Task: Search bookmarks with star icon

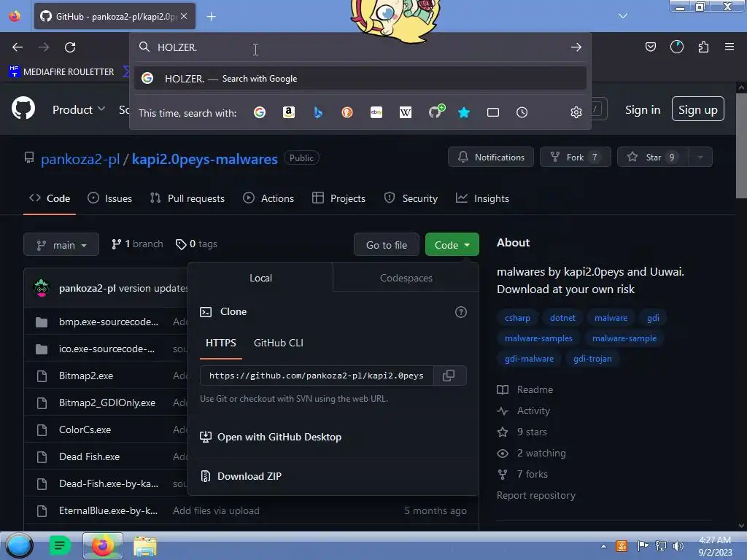Action: coord(464,112)
